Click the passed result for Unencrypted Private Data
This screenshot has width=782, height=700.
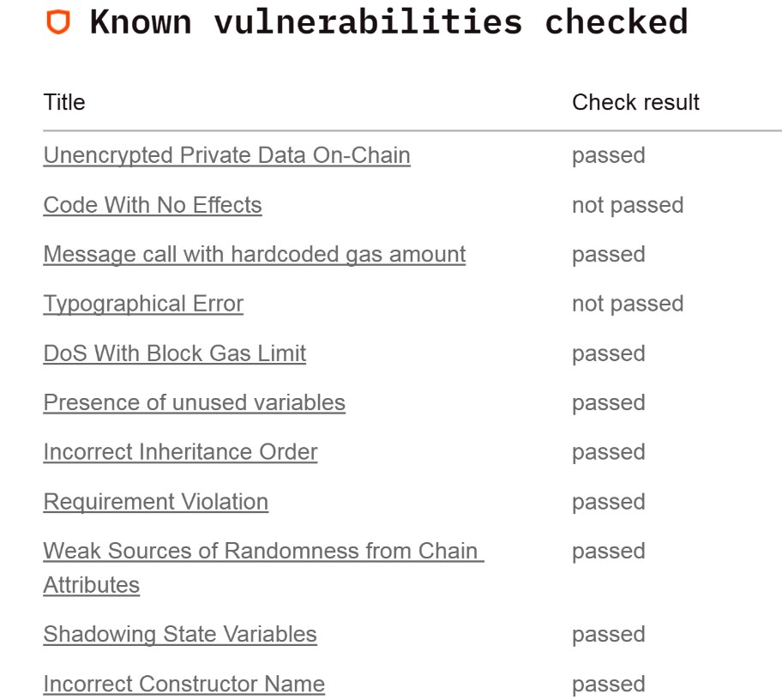pyautogui.click(x=608, y=155)
